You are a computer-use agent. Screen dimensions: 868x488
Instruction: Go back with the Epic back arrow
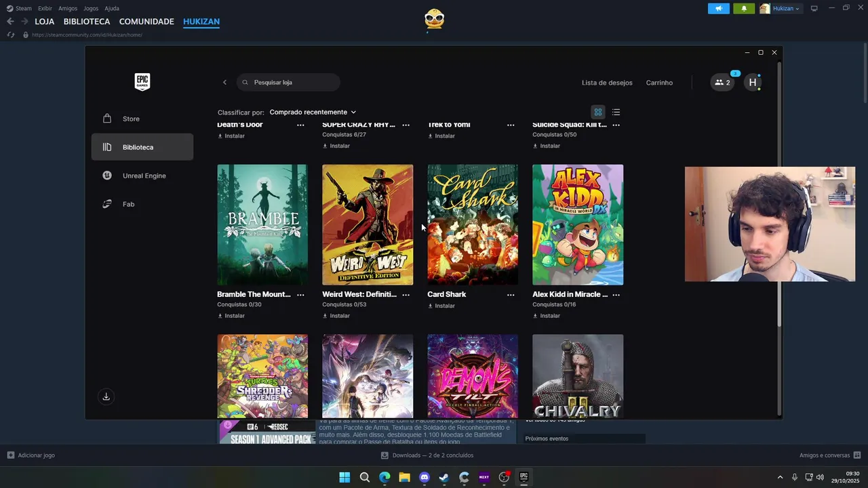(224, 83)
